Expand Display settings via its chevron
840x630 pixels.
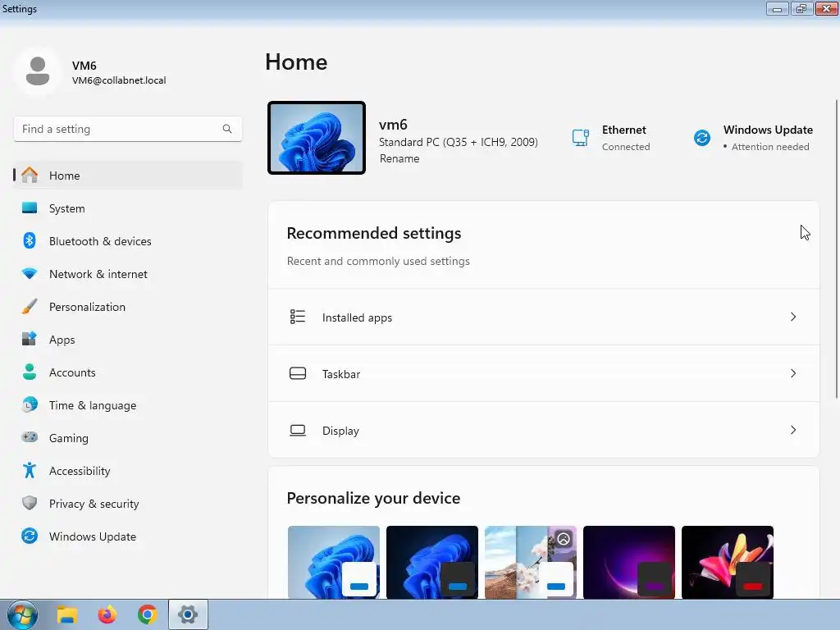tap(793, 430)
